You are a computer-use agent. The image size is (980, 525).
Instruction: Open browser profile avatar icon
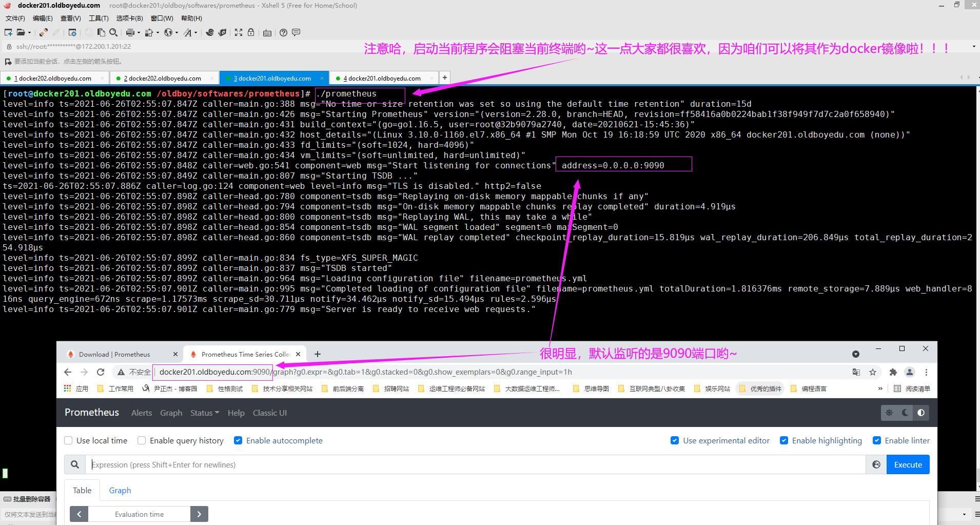tap(910, 372)
